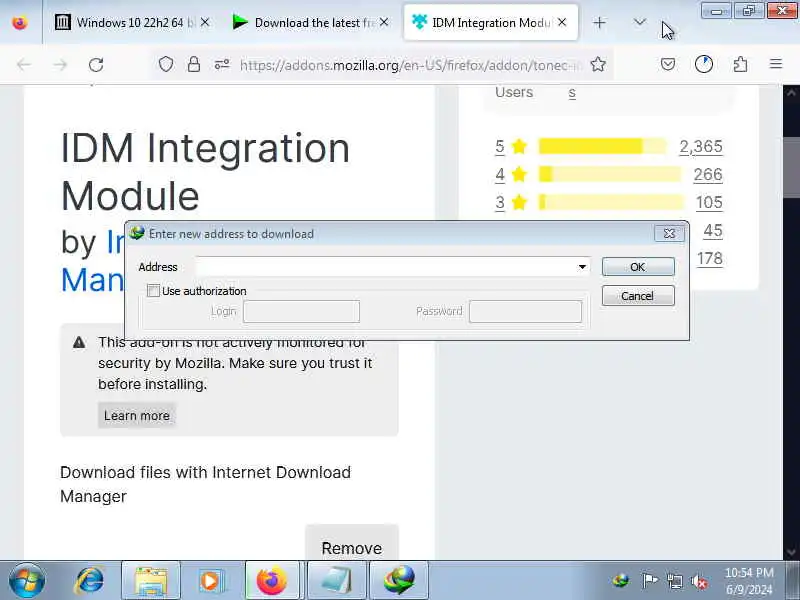The height and width of the screenshot is (600, 800).
Task: Open the 45 reviews count link
Action: pyautogui.click(x=713, y=231)
